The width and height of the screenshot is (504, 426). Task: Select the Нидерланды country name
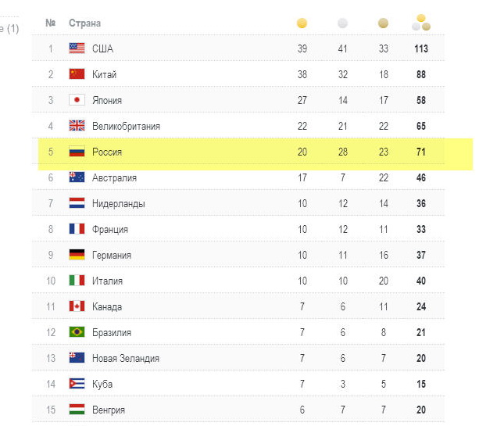click(118, 203)
